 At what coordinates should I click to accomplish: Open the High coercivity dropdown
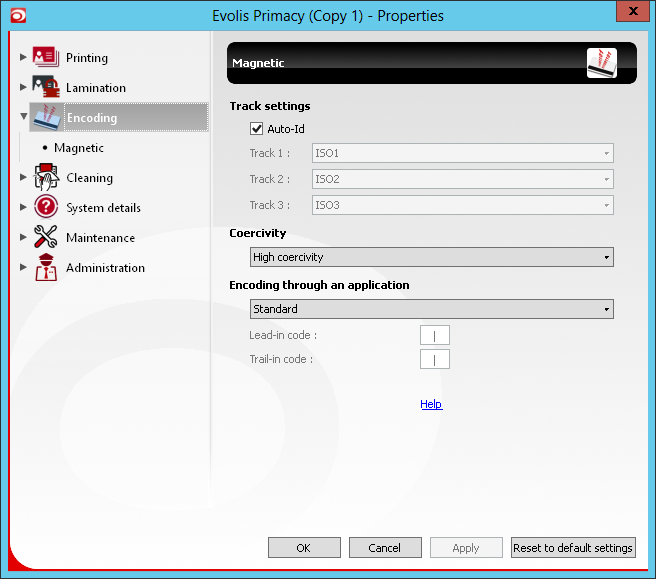(x=432, y=257)
